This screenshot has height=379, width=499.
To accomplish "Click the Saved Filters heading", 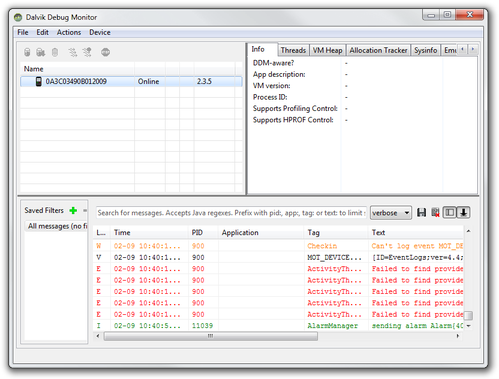I will (x=44, y=210).
